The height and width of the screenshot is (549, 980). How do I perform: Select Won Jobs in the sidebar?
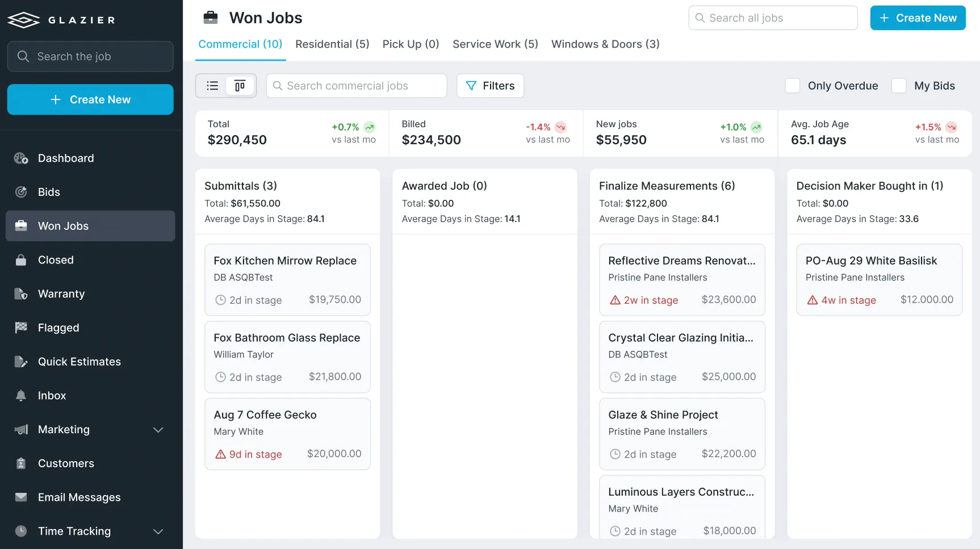click(x=90, y=226)
